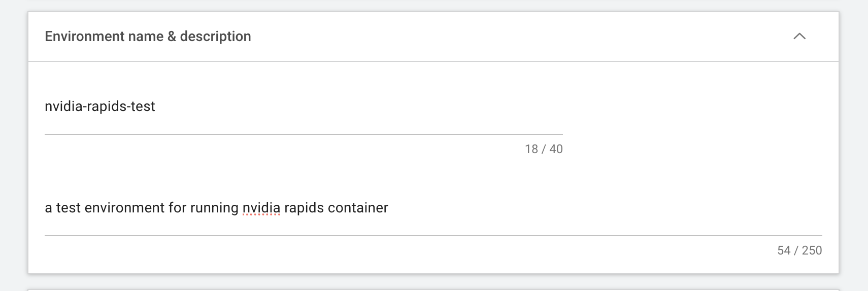868x291 pixels.
Task: Click the environment name input field
Action: point(304,106)
